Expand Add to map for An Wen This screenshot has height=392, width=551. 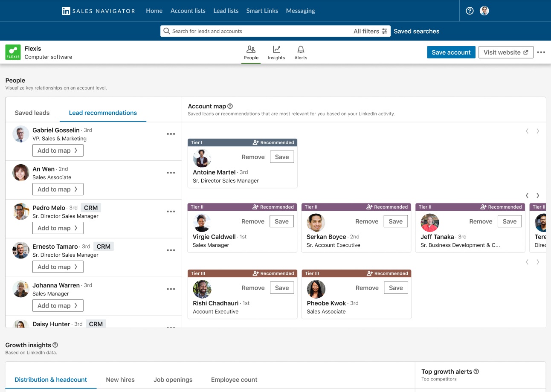click(x=58, y=189)
